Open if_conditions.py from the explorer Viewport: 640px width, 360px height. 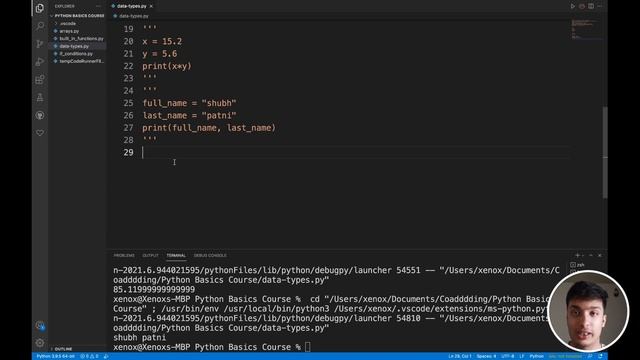click(x=78, y=54)
